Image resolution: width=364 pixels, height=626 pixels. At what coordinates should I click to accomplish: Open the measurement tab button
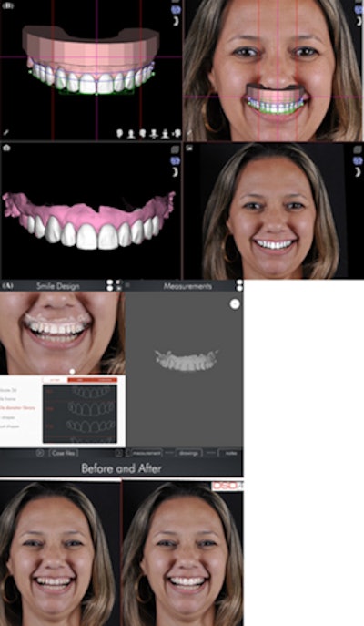[x=147, y=453]
